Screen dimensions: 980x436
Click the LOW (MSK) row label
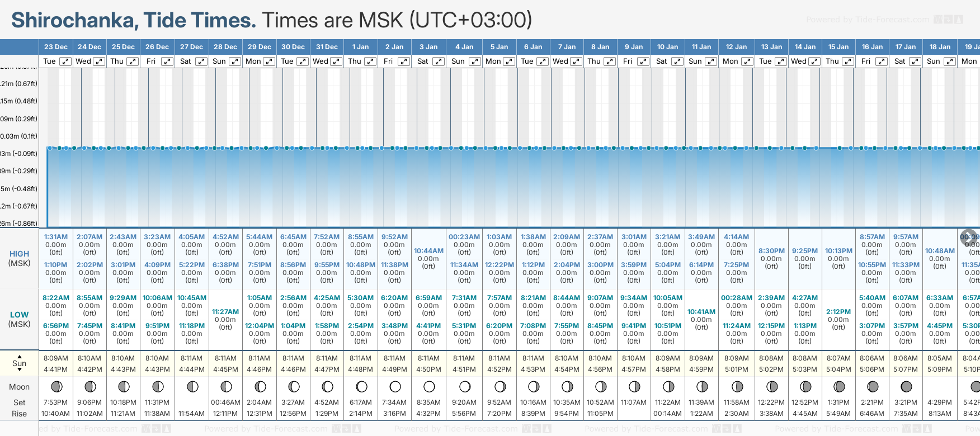coord(19,319)
